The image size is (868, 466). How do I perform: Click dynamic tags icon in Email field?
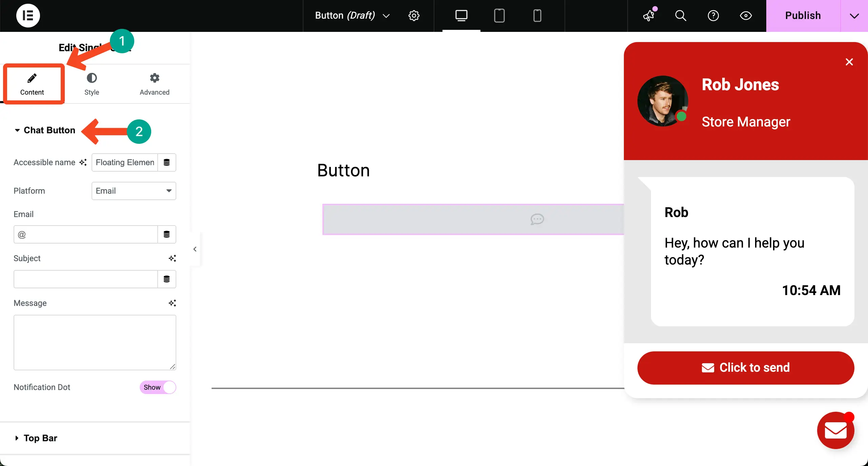(166, 234)
